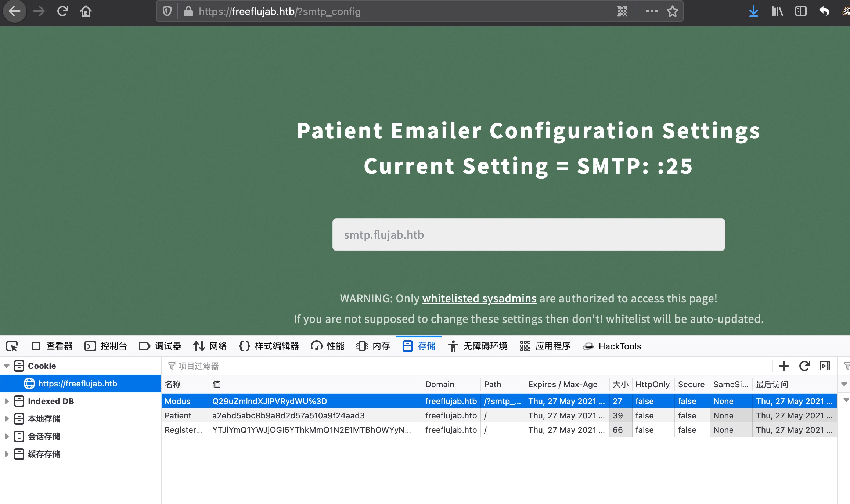
Task: Add a new cookie with plus icon
Action: 784,366
